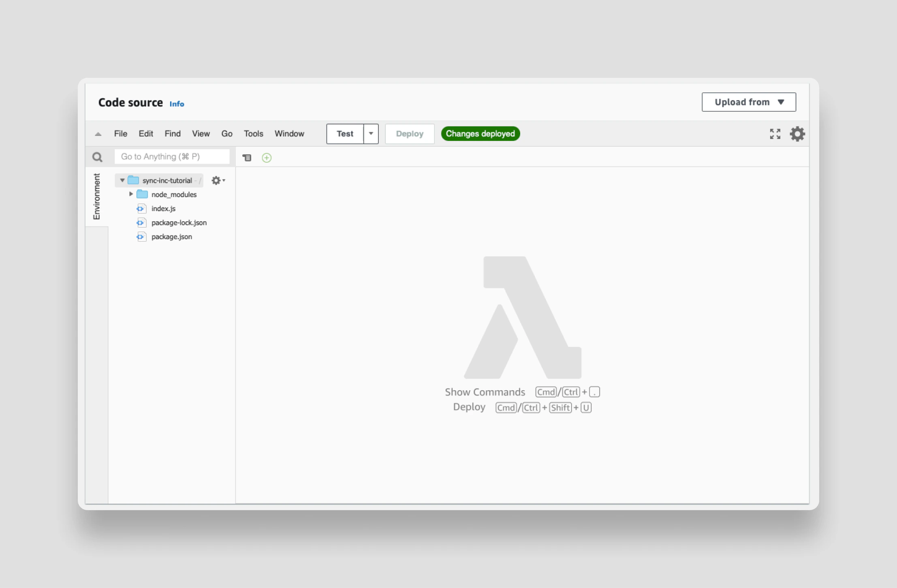Click the Changes deployed status badge

[x=481, y=134]
